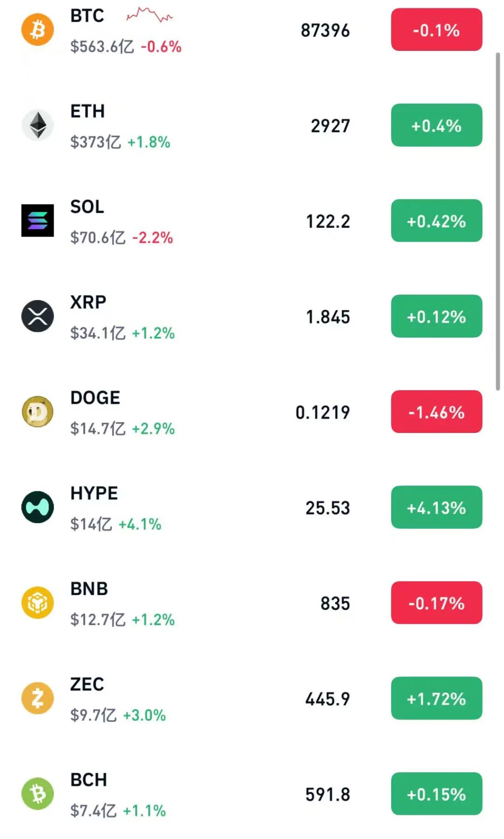
Task: Click ETH green +0.4% change button
Action: pos(436,125)
